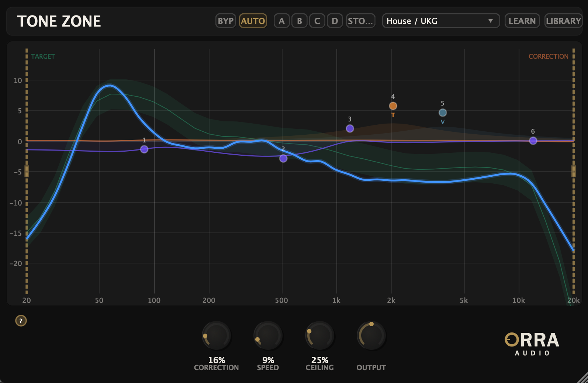588x383 pixels.
Task: Click the right edge correction range handle
Action: pos(573,171)
